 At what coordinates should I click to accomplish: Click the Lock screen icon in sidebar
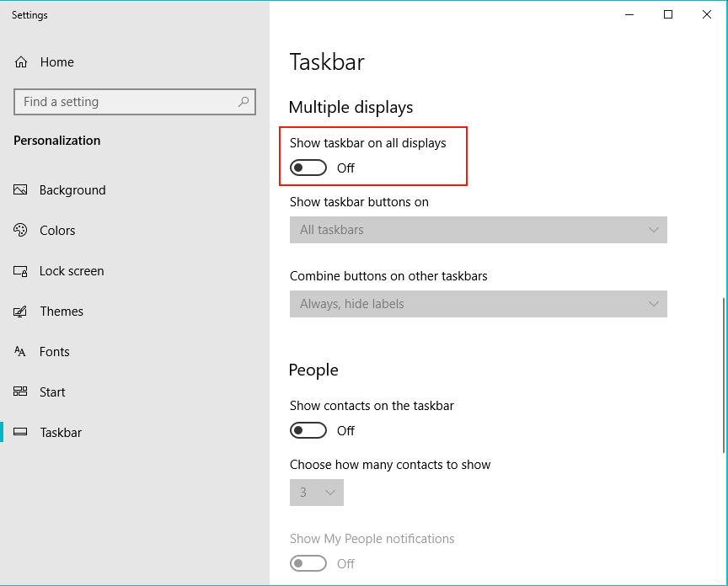19,270
